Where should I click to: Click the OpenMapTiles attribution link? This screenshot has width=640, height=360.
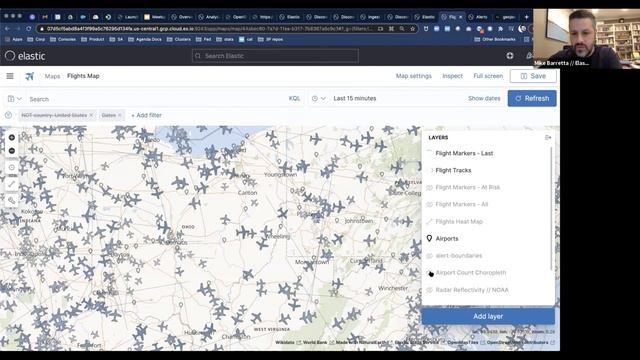(x=464, y=342)
